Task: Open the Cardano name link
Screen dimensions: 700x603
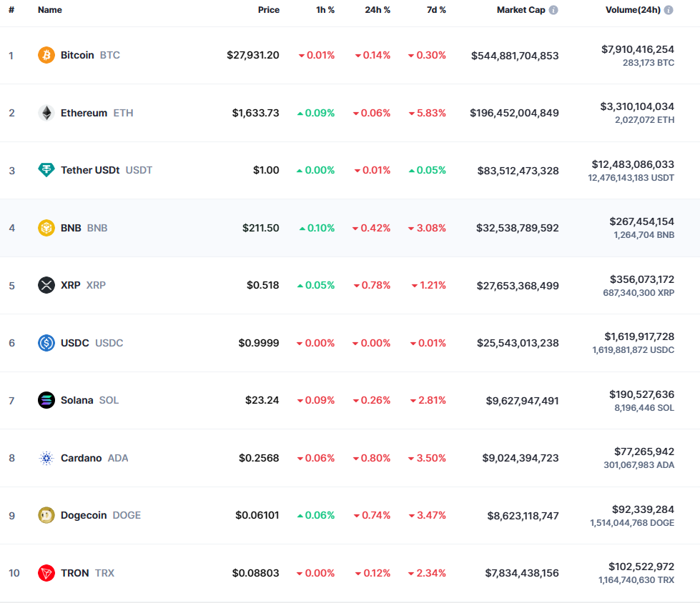Action: pyautogui.click(x=82, y=458)
